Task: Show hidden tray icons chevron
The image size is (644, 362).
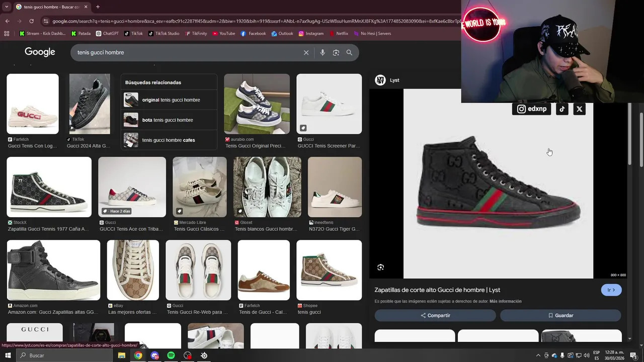Action: click(538, 355)
